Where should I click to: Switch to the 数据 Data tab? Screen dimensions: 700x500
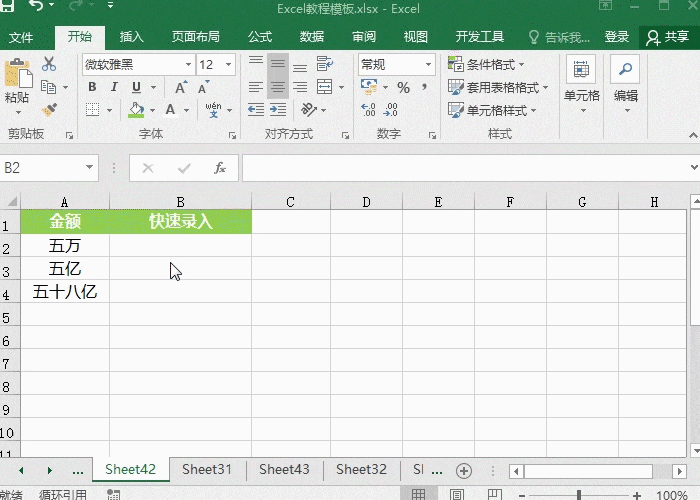312,37
